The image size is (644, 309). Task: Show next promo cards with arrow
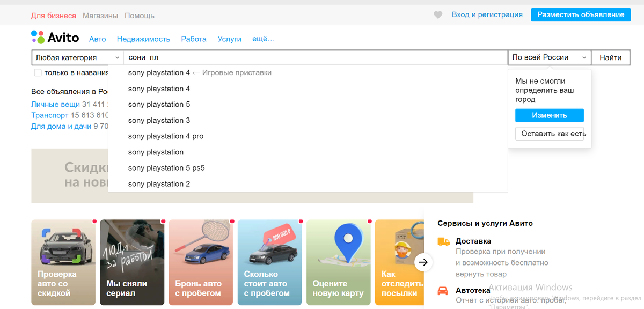tap(423, 262)
